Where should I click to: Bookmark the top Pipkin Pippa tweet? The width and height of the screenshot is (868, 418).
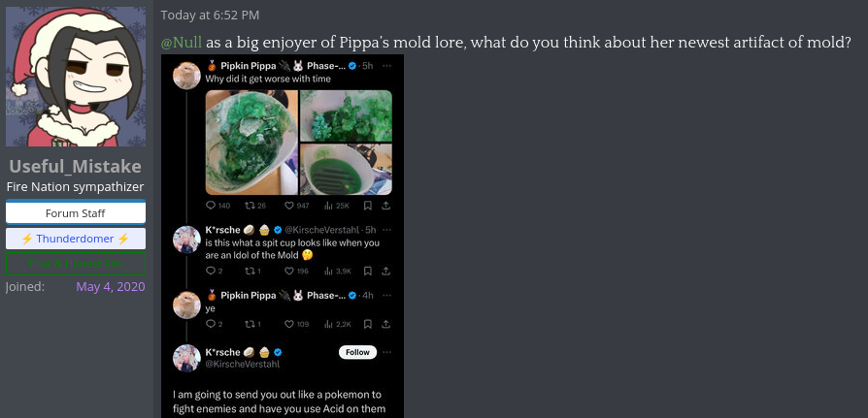click(x=367, y=206)
